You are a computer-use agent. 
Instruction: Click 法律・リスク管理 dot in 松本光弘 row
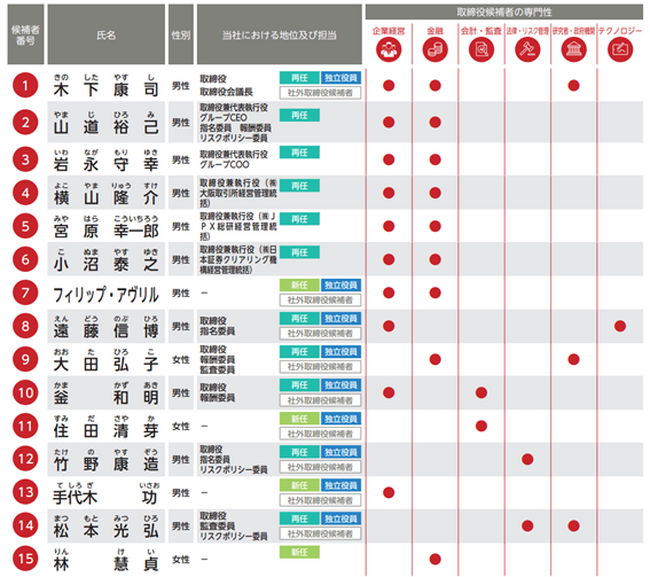point(527,526)
